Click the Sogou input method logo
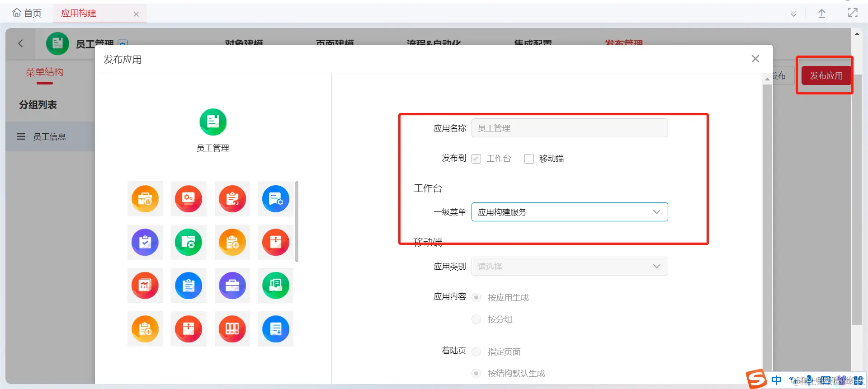868x389 pixels. 756,379
